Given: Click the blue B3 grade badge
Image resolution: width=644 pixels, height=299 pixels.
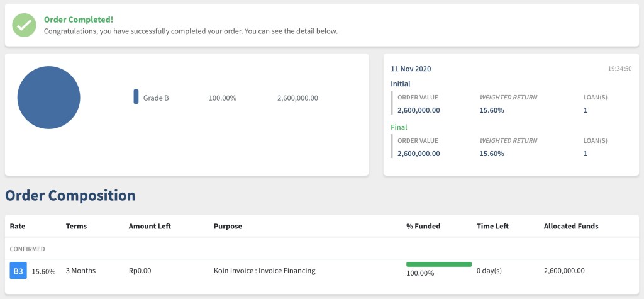Looking at the screenshot, I should pos(18,271).
